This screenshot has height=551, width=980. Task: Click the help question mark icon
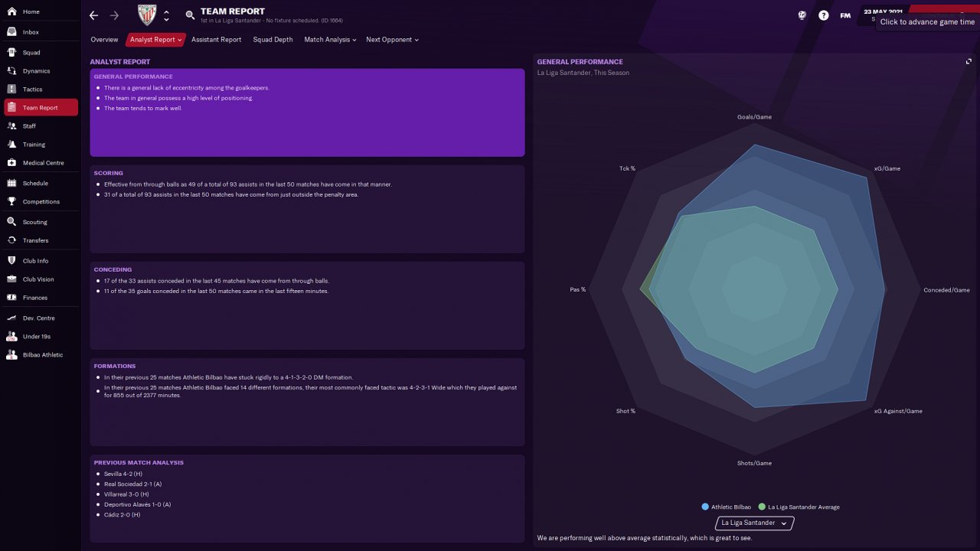pos(823,15)
